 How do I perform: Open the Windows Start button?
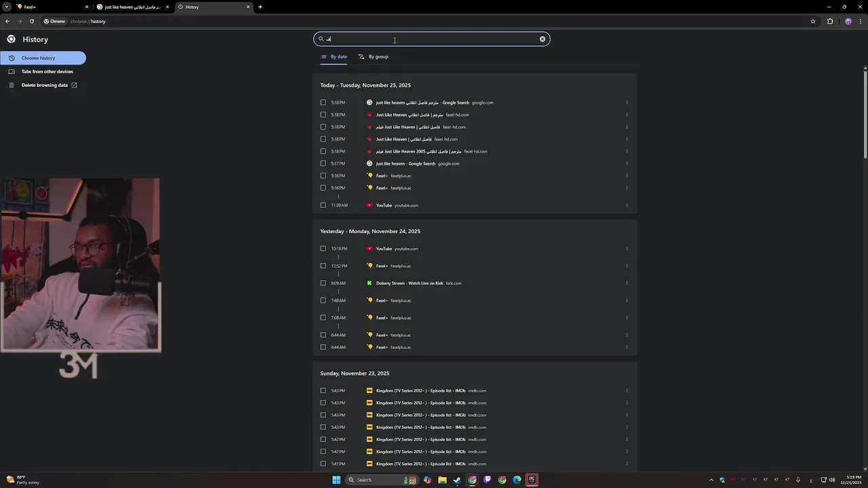tap(336, 480)
